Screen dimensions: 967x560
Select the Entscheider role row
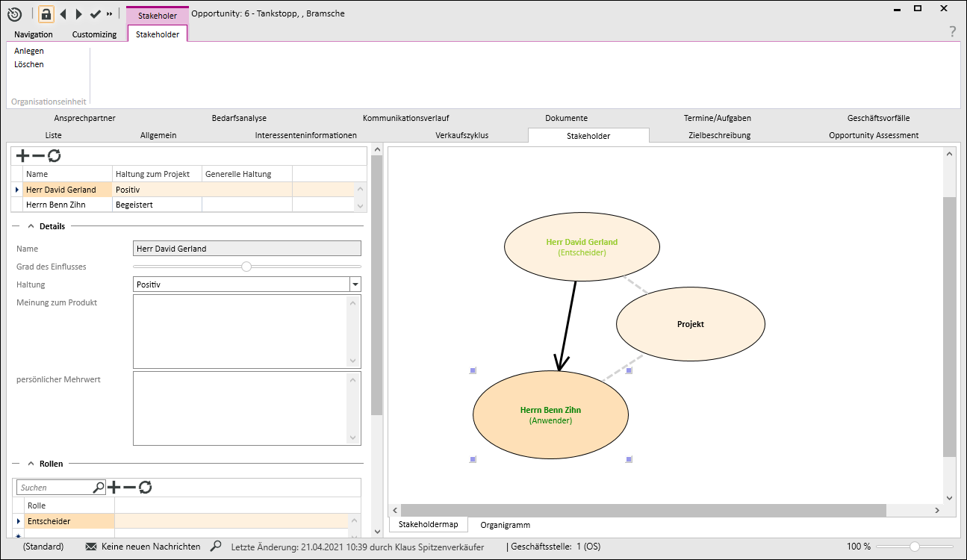pyautogui.click(x=181, y=520)
